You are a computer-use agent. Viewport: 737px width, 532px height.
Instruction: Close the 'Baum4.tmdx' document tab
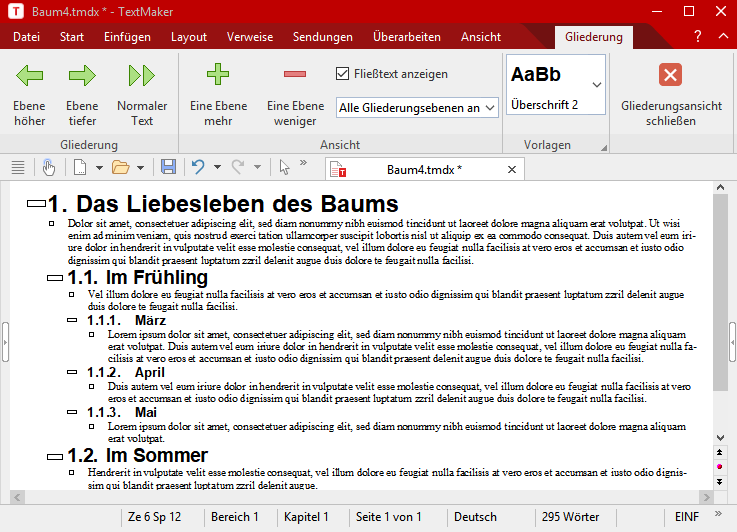pyautogui.click(x=512, y=169)
